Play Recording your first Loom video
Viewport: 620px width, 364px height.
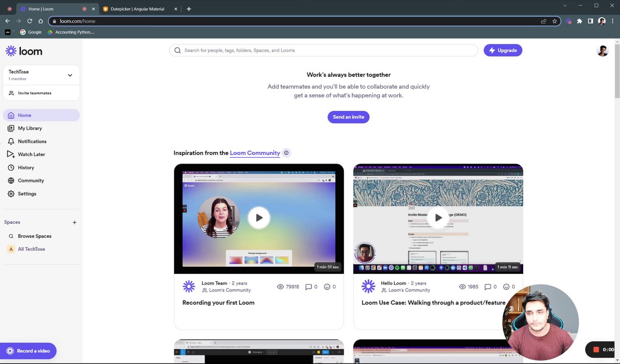(259, 218)
